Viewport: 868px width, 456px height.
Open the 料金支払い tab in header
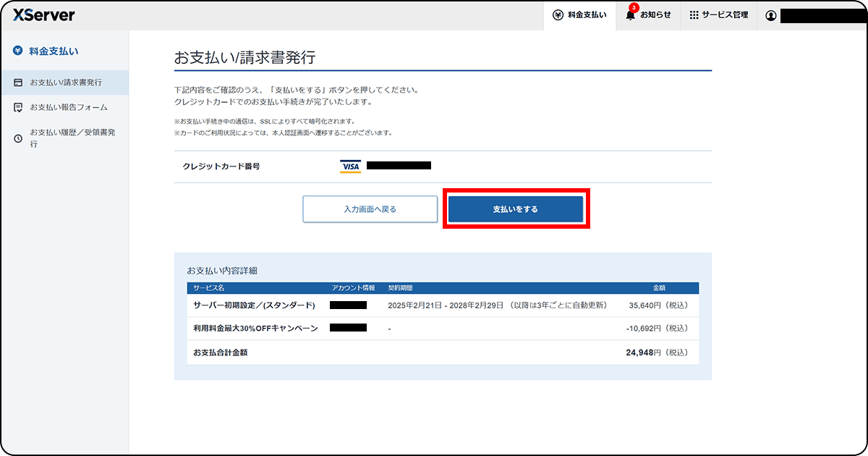coord(579,15)
